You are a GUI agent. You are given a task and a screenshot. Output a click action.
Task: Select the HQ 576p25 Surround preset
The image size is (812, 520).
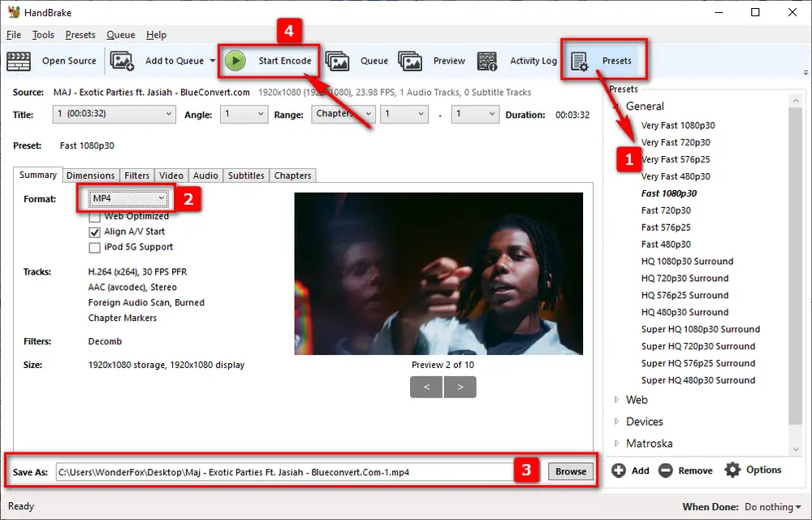pos(685,295)
